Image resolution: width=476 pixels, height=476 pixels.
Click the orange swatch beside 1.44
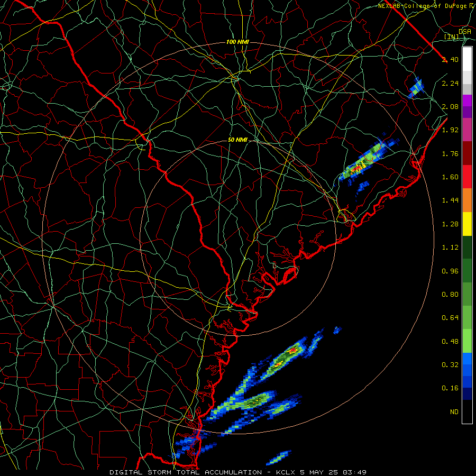click(x=467, y=200)
